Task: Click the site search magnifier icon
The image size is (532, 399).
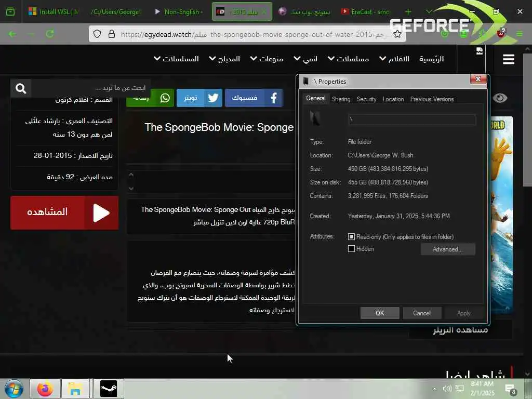Action: coord(21,88)
